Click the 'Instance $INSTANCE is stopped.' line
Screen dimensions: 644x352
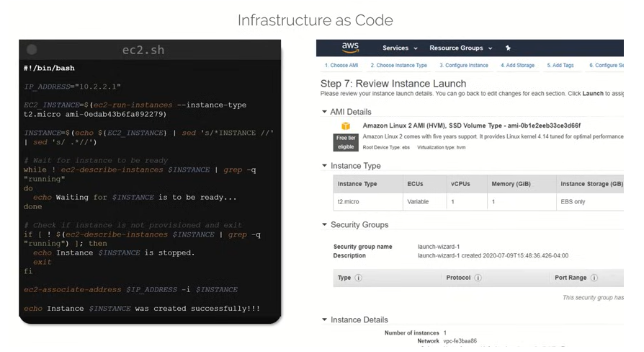(114, 253)
